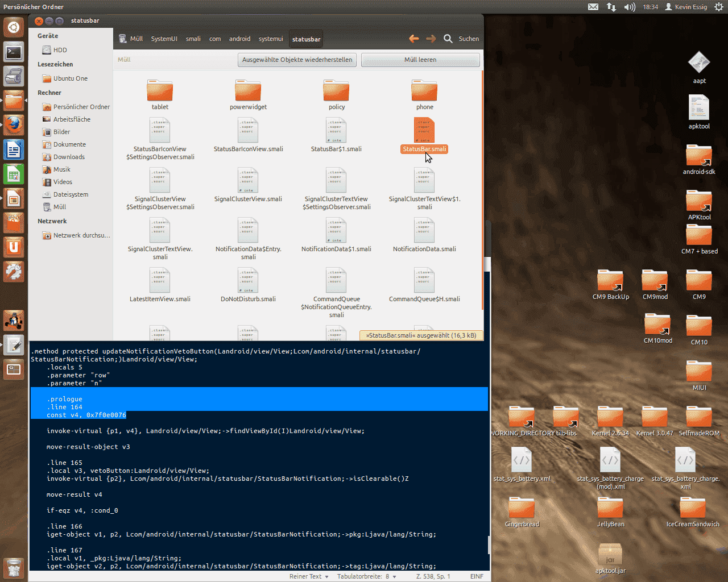Open Dokumente in sidebar
This screenshot has height=582, width=728.
(64, 144)
